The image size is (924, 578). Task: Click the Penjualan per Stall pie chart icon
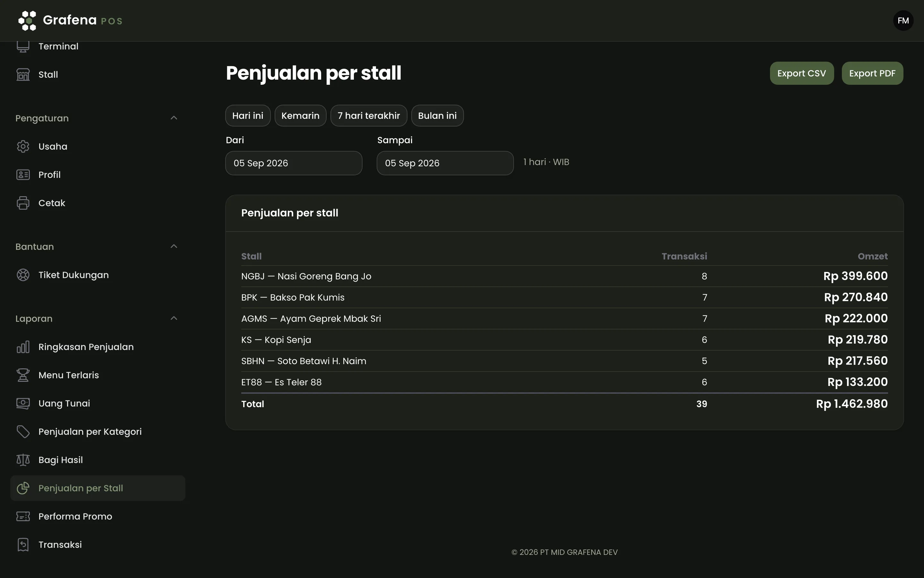23,488
